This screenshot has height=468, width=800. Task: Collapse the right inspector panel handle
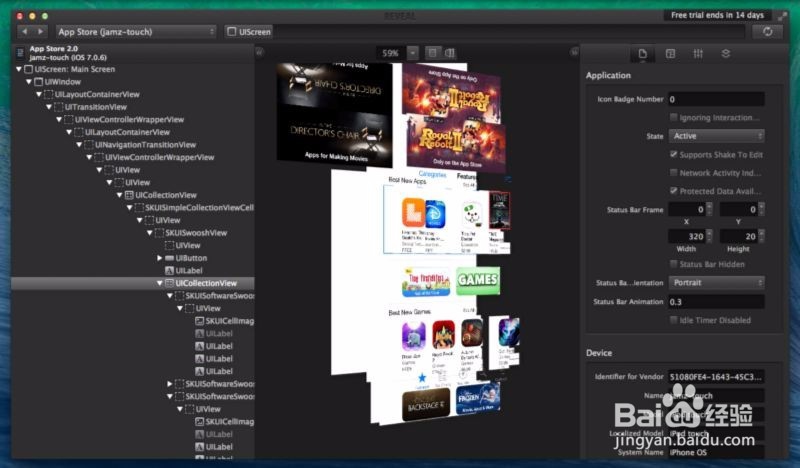coord(574,52)
